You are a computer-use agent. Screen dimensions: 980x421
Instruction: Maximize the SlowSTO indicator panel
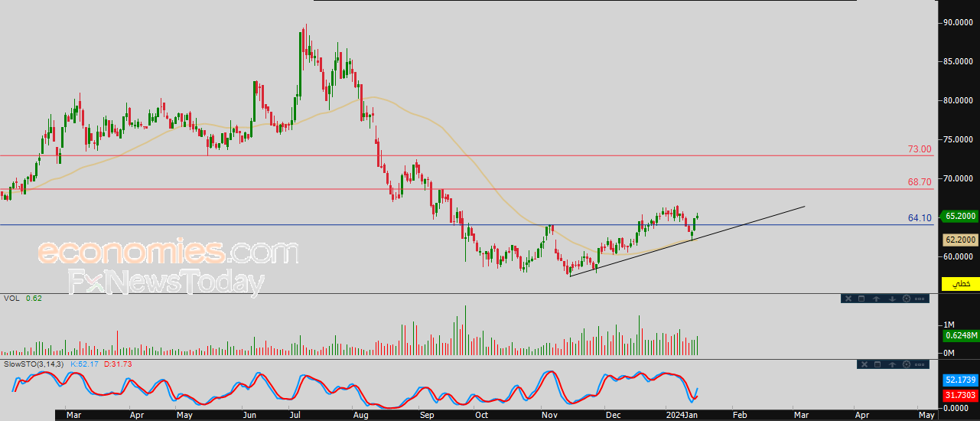(877, 364)
